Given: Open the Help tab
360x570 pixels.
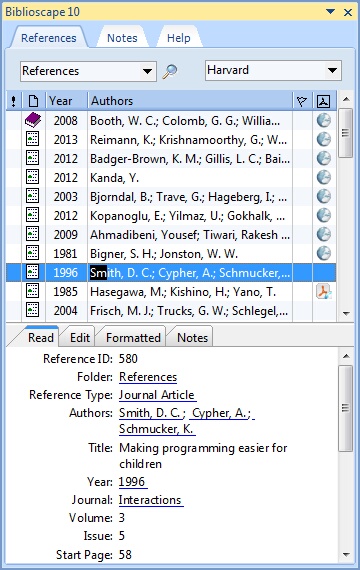Looking at the screenshot, I should [179, 38].
